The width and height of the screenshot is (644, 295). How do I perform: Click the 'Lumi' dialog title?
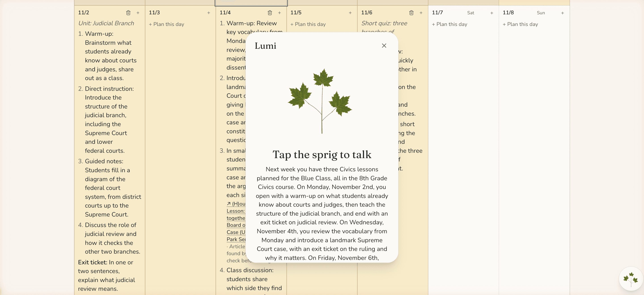click(x=265, y=46)
